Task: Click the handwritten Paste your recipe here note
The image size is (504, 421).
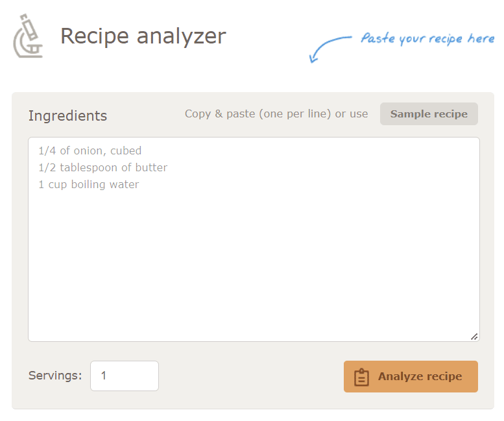Action: pyautogui.click(x=427, y=38)
